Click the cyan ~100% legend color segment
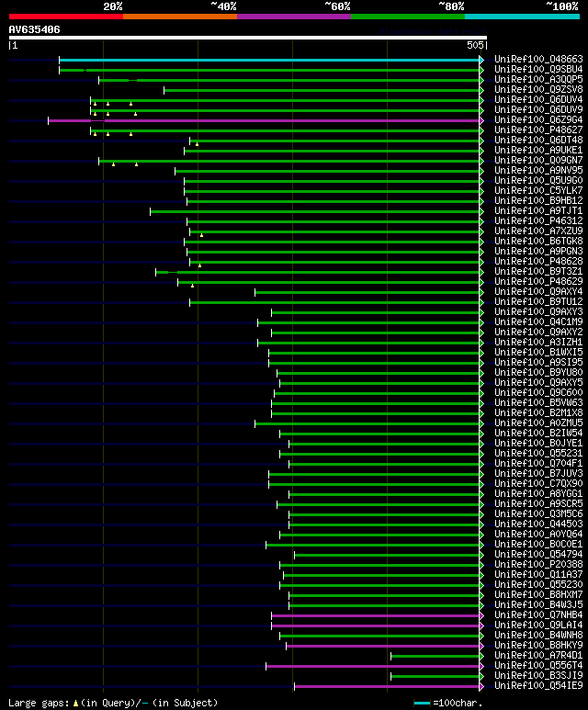Viewport: 588px width, 710px height. pos(523,17)
